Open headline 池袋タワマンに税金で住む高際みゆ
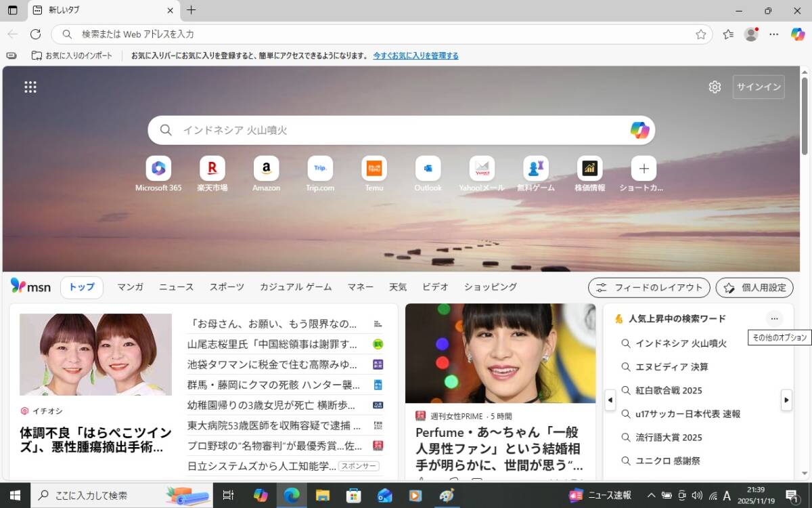 pyautogui.click(x=272, y=364)
